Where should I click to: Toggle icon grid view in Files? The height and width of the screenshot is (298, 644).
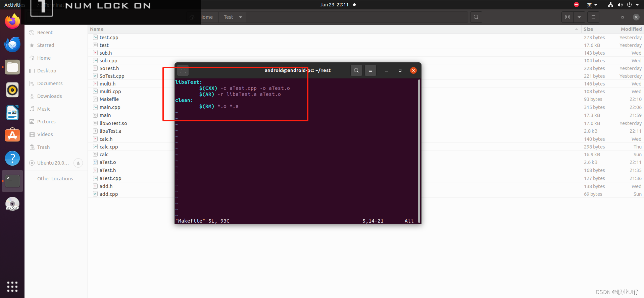[x=567, y=17]
